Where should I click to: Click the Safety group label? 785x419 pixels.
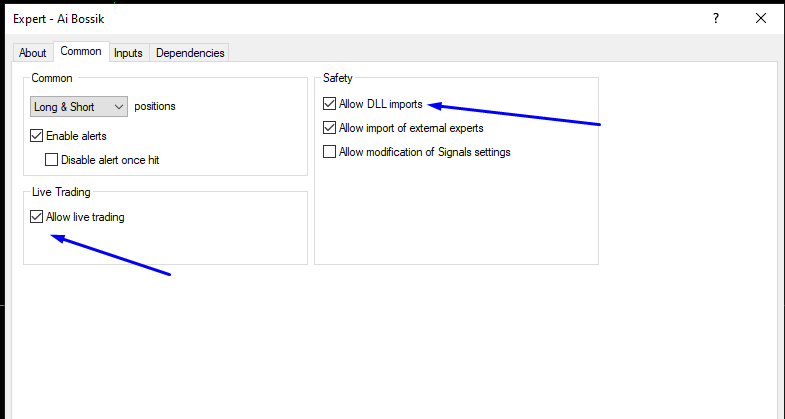pos(338,78)
